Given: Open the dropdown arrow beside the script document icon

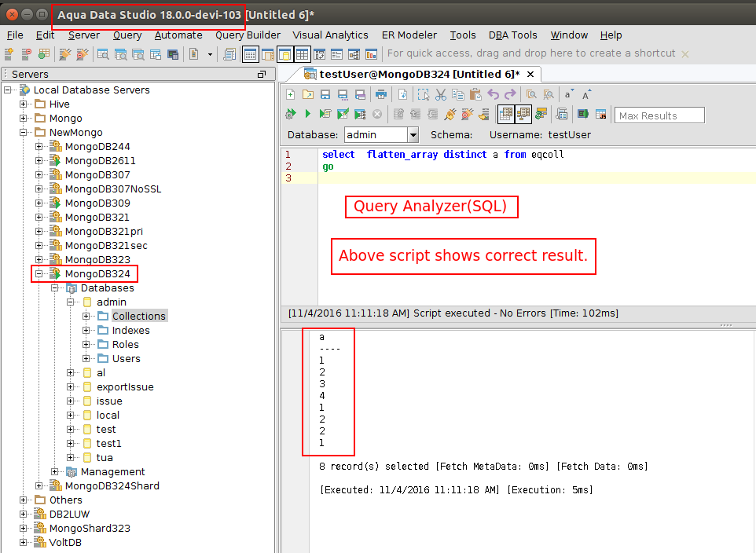Looking at the screenshot, I should pos(210,54).
